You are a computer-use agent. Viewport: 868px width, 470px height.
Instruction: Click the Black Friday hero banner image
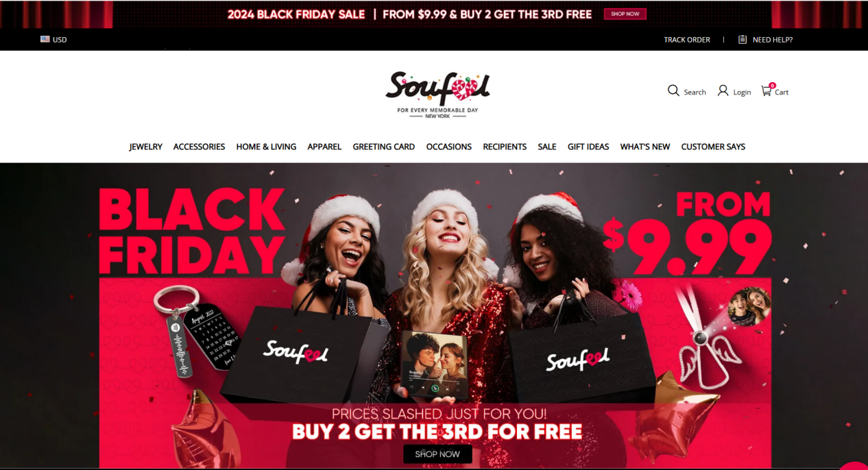click(434, 316)
